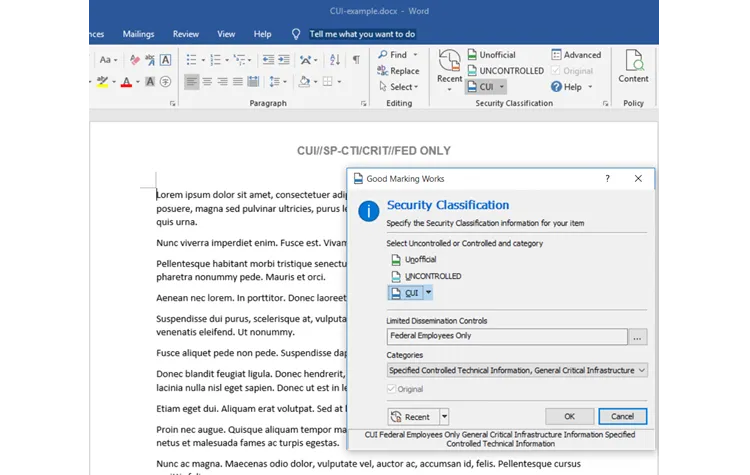This screenshot has width=750, height=475.
Task: Click the Limited Dissemination Controls browse button
Action: 638,337
